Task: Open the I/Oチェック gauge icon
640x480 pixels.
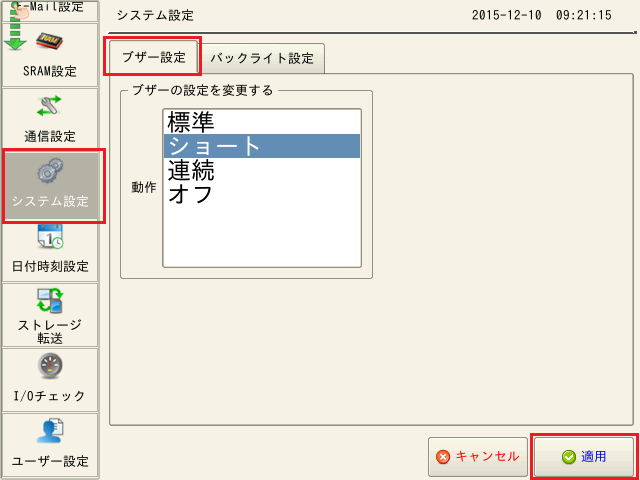Action: [50, 366]
